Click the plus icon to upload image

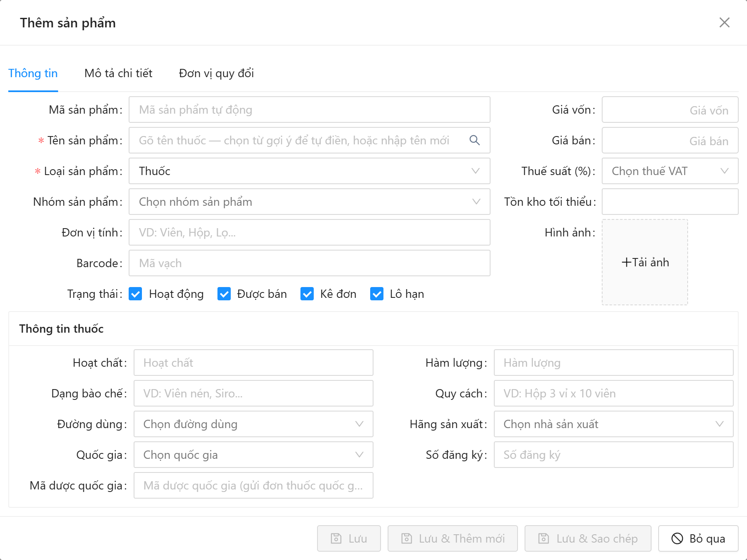(x=626, y=262)
